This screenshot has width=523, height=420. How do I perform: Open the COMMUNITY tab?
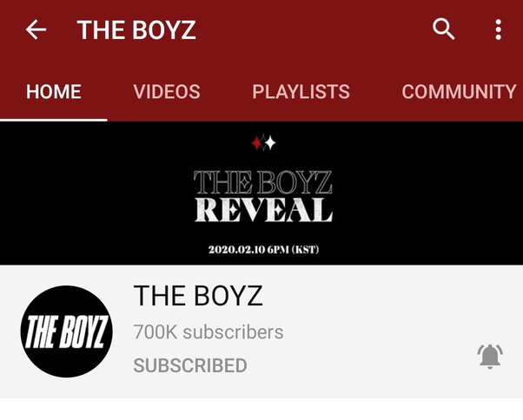pos(459,92)
